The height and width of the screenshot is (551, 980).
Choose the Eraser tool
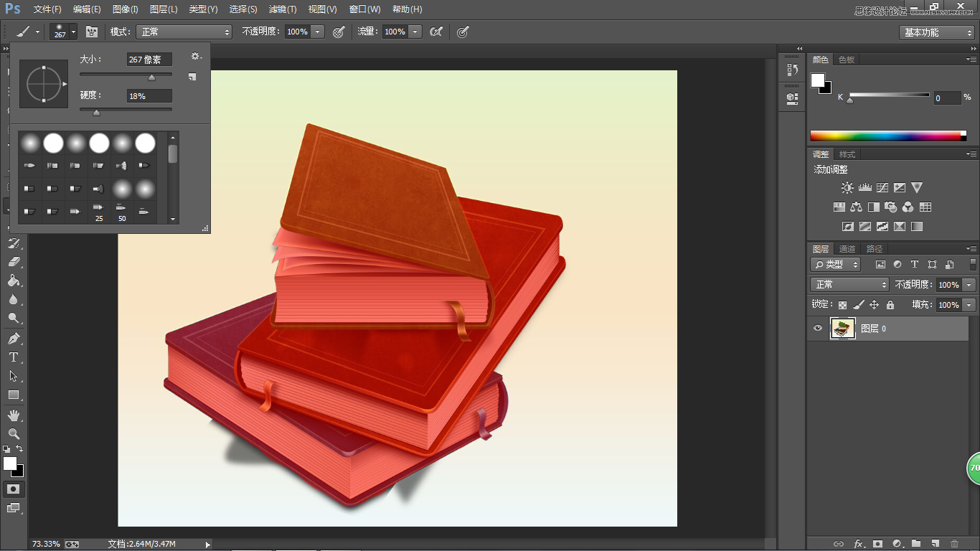tap(14, 263)
